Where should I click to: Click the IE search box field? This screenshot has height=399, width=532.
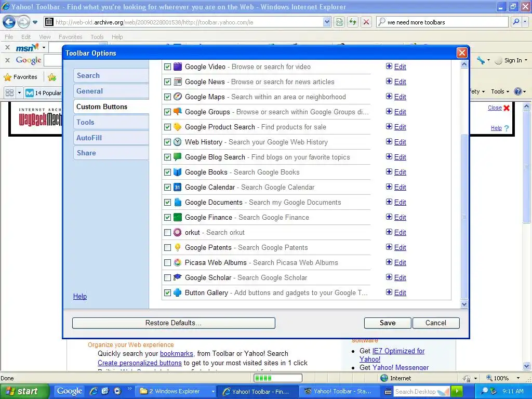coord(442,22)
